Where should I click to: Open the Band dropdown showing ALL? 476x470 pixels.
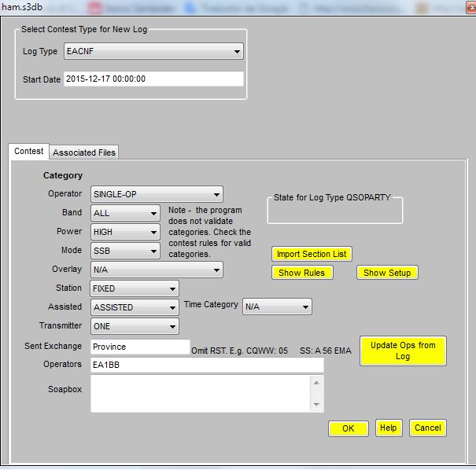125,213
